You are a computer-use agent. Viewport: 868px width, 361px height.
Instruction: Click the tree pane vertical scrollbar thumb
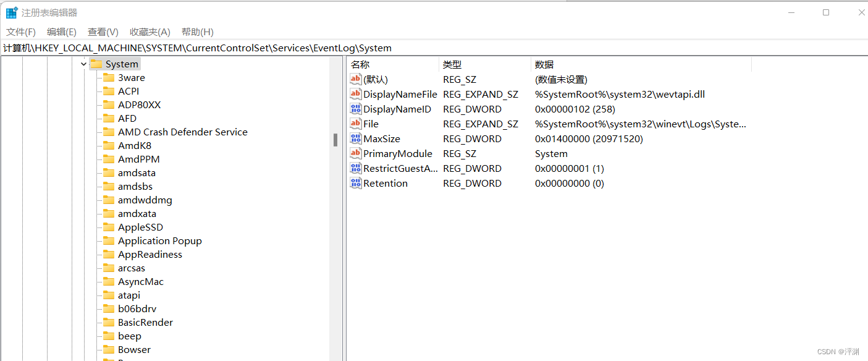click(x=335, y=140)
